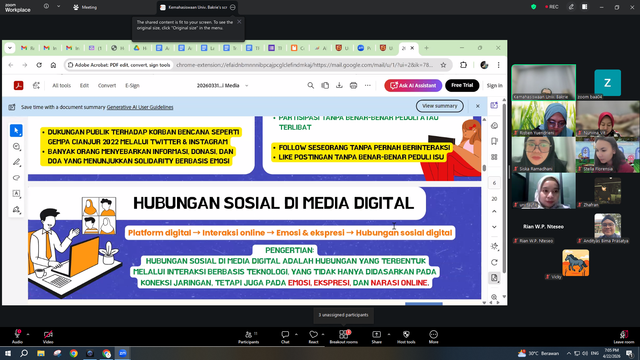Click the Chrome address bar URL field
The width and height of the screenshot is (640, 360).
(304, 65)
